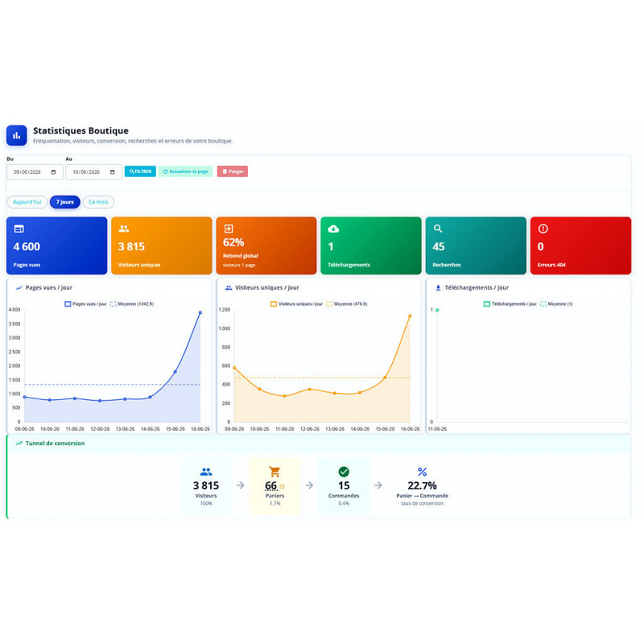Click the Erreurs 404 alert icon
The height and width of the screenshot is (644, 644).
point(543,229)
